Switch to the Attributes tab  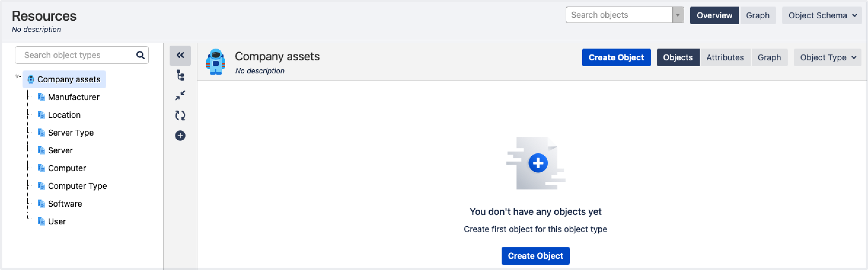(725, 57)
